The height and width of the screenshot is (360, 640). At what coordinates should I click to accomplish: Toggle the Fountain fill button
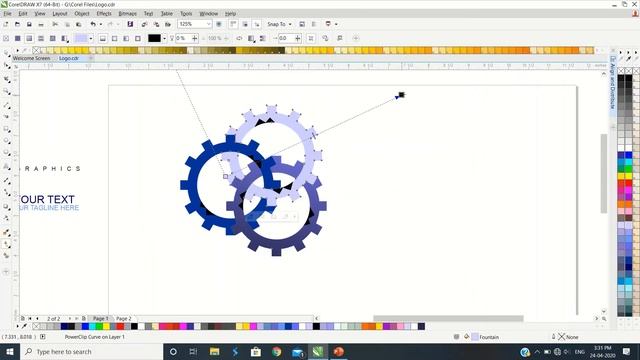[x=29, y=38]
